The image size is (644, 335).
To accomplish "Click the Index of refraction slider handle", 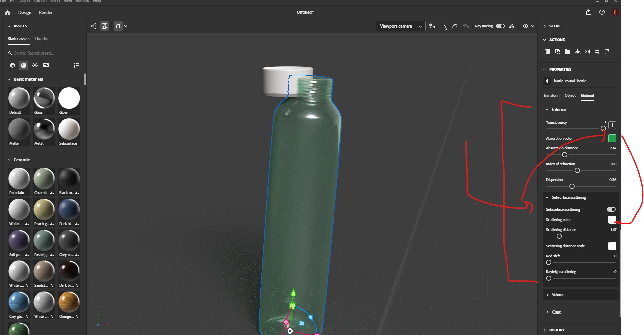I will point(577,170).
